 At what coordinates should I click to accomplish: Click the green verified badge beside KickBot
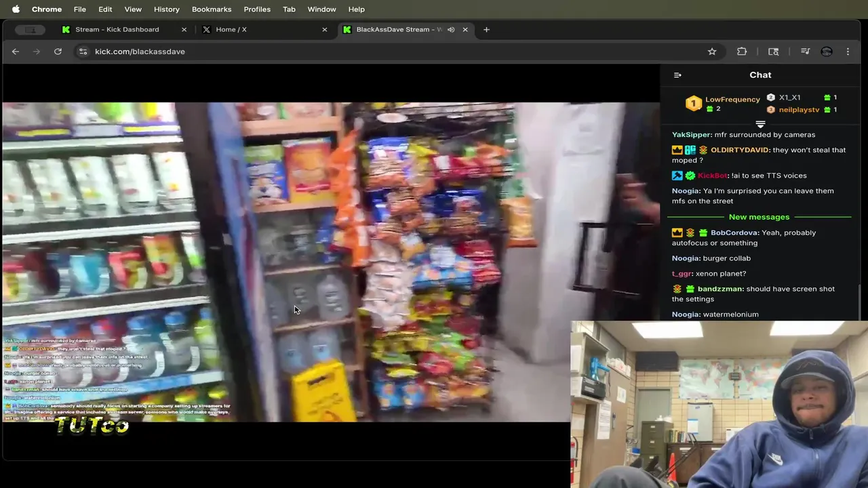click(690, 176)
